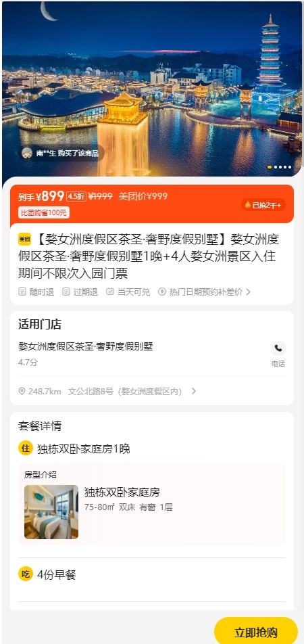
Task: Expand the 热门日期预约补差价 policy chevron
Action: pyautogui.click(x=248, y=292)
